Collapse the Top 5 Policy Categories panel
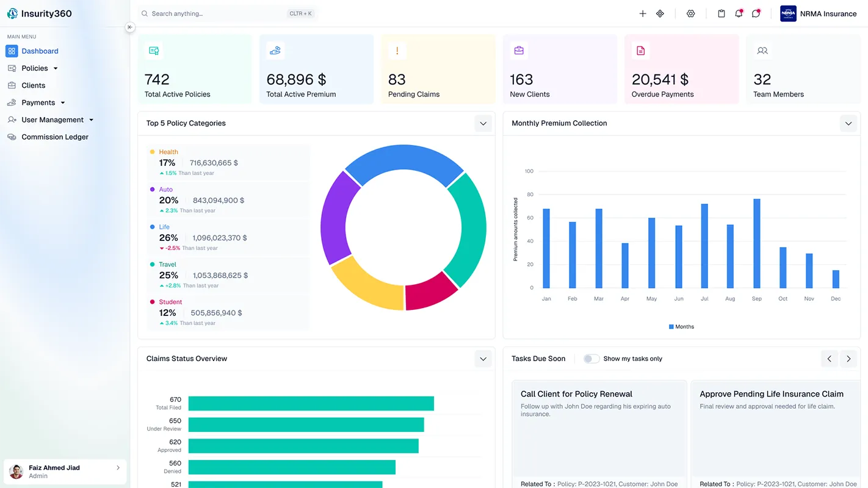Viewport: 868px width, 488px height. coord(483,123)
